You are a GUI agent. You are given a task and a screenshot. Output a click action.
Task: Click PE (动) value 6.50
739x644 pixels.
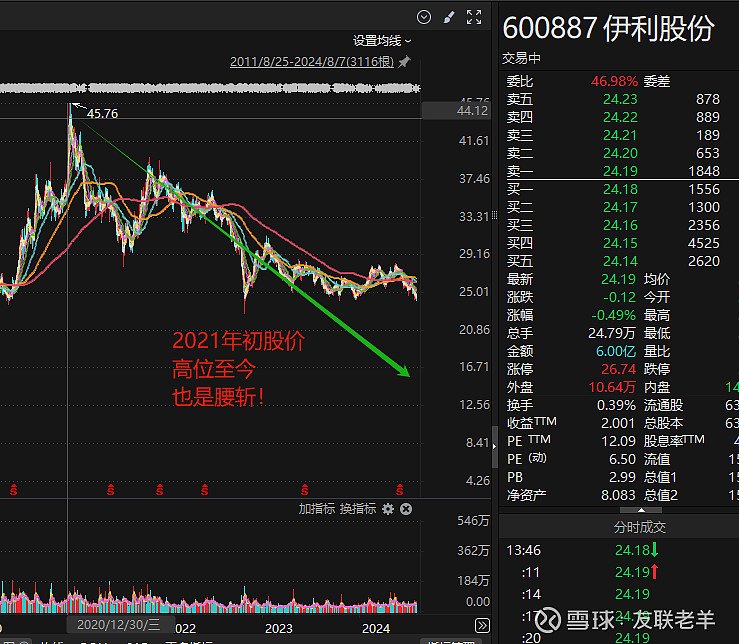tap(622, 459)
